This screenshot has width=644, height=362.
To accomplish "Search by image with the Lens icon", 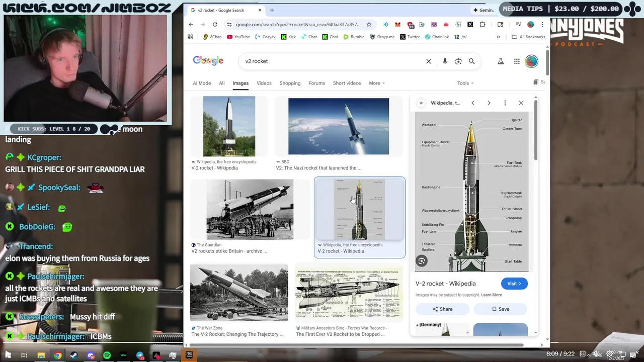I will [458, 61].
